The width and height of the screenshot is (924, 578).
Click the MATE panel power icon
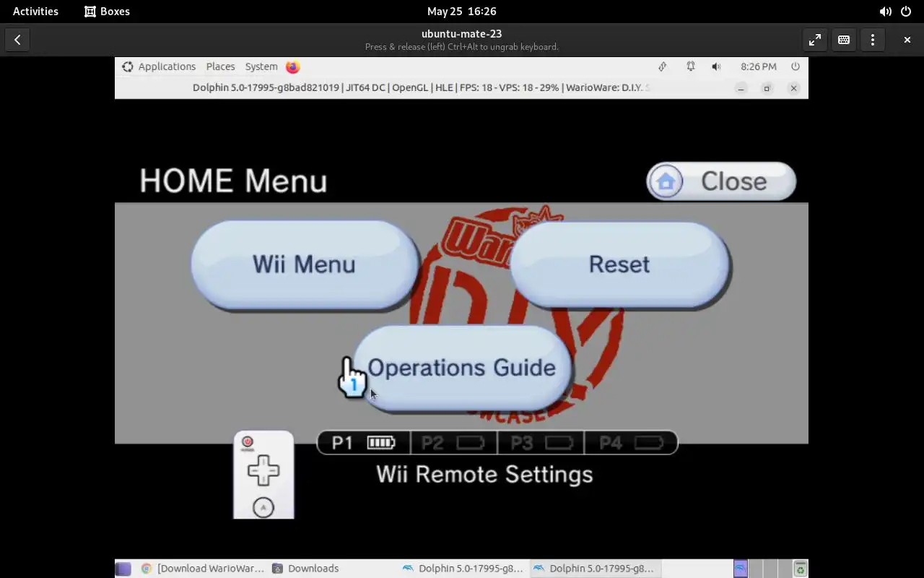point(796,66)
